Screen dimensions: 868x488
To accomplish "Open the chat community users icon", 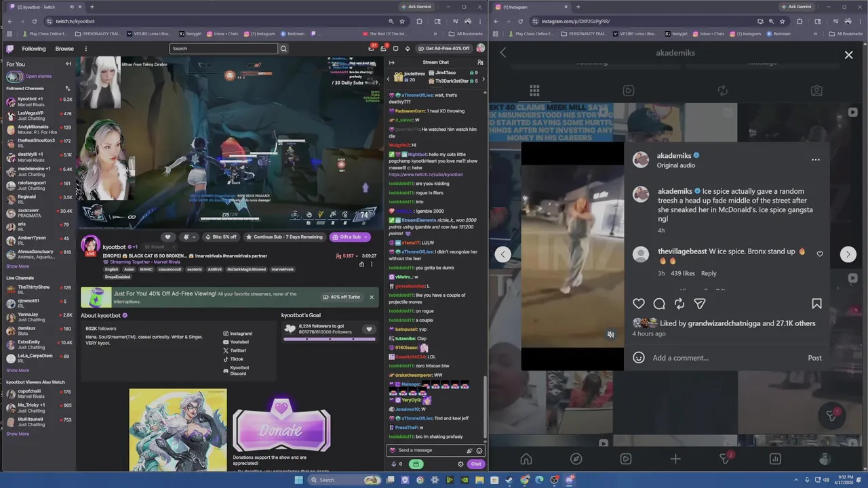I will coord(479,62).
